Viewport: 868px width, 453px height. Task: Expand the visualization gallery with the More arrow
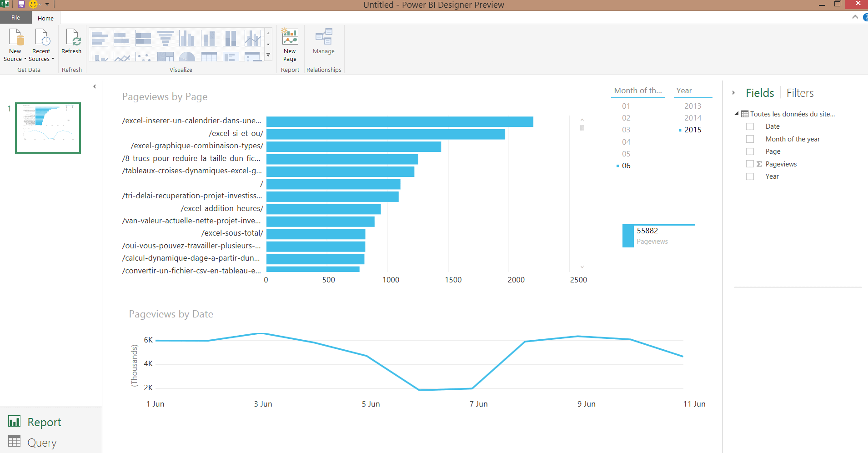coord(268,55)
